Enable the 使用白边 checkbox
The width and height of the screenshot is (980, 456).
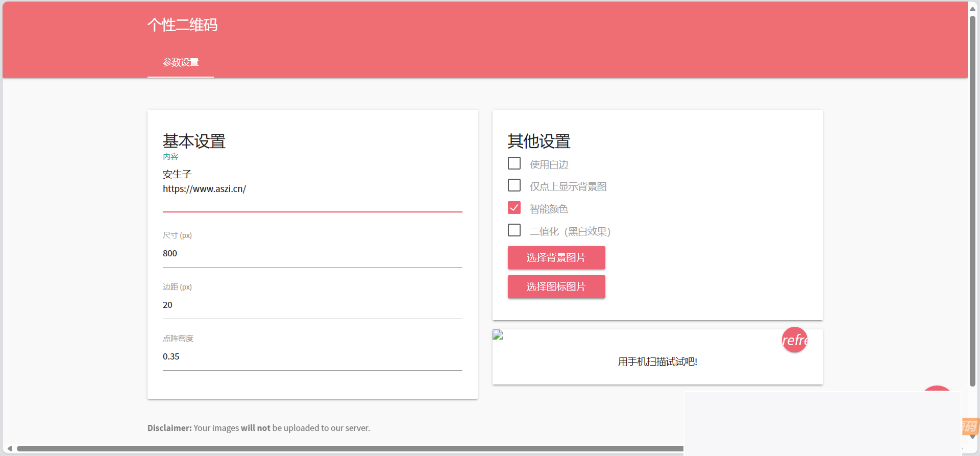click(514, 163)
